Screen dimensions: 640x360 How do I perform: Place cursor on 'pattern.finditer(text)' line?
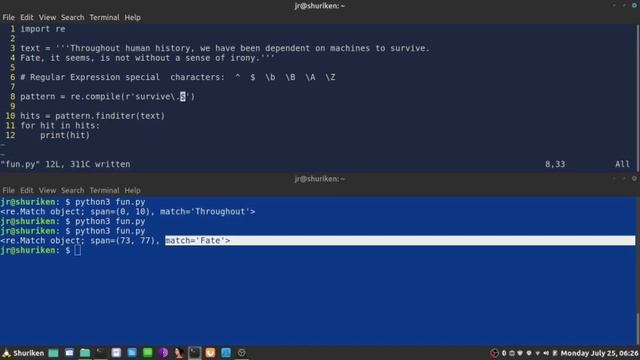[93, 116]
